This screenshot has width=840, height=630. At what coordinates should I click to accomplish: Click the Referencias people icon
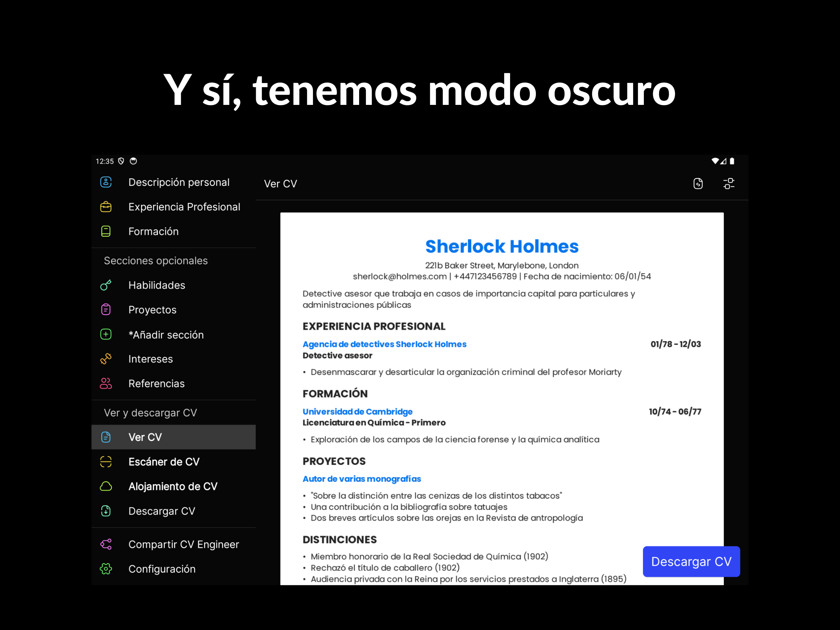pos(105,383)
